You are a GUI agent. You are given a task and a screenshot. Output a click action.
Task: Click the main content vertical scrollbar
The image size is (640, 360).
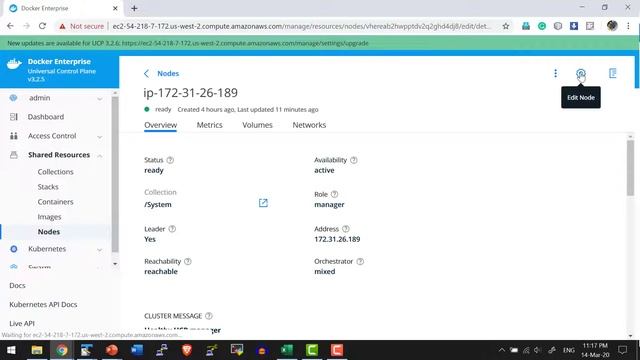tap(631, 168)
